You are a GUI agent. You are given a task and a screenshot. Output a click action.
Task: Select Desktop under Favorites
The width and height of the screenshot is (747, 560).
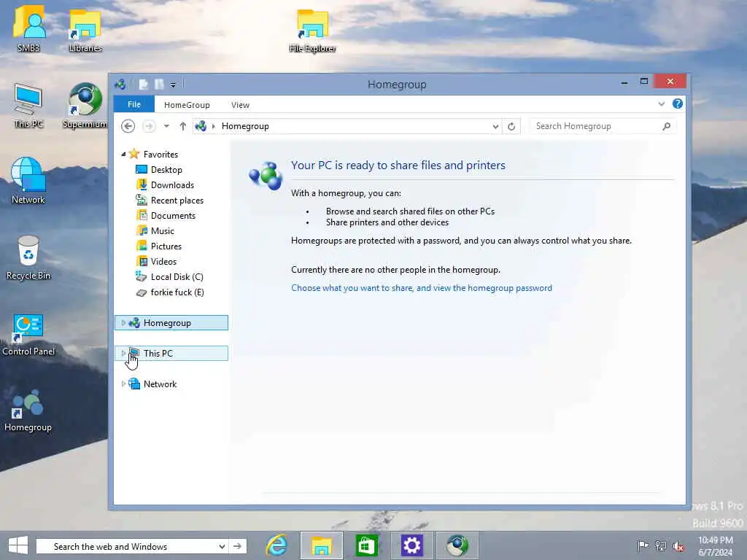166,169
